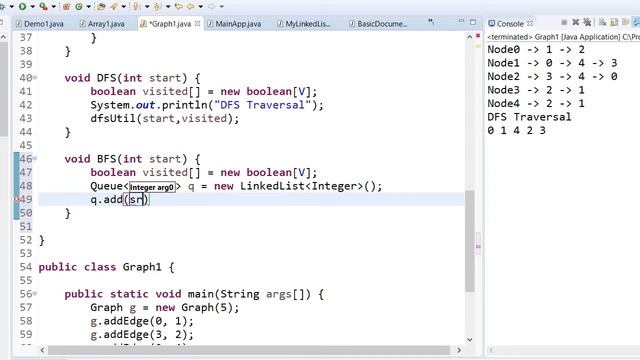The height and width of the screenshot is (360, 640).
Task: Minimize the editor area
Action: pos(461,21)
